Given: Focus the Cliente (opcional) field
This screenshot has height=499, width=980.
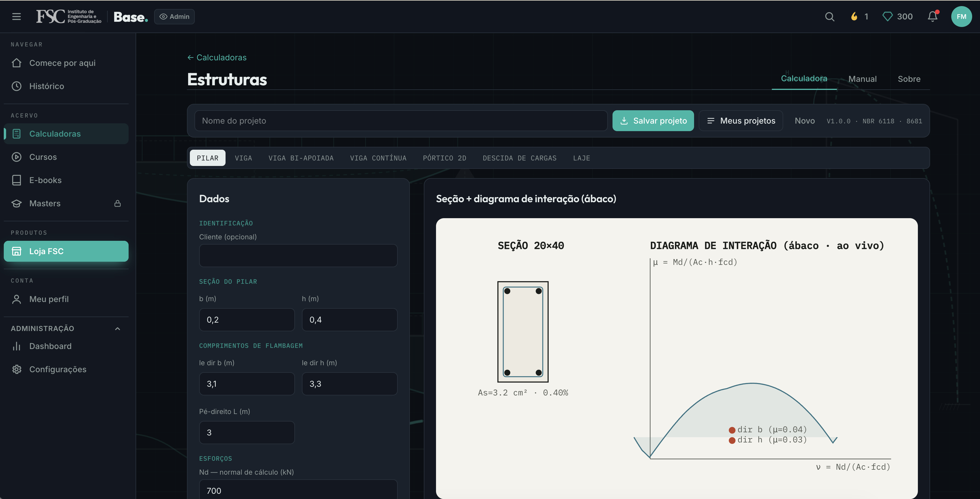Looking at the screenshot, I should tap(298, 255).
